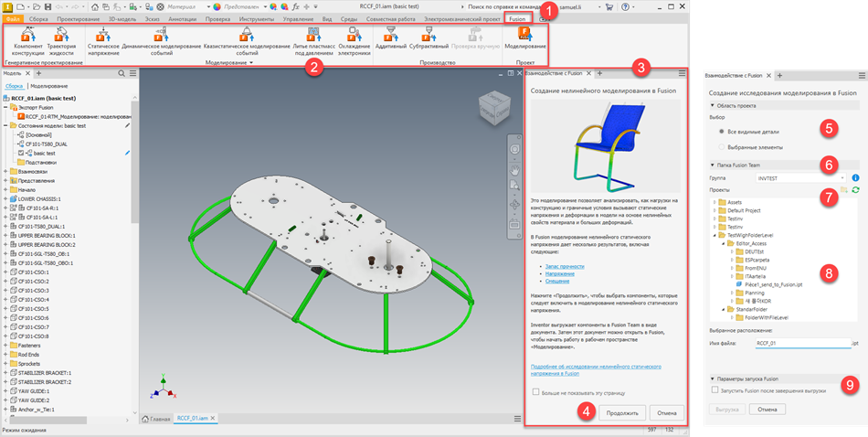Expand the Взаимосвязи node in model tree
The height and width of the screenshot is (437, 868).
pyautogui.click(x=5, y=172)
